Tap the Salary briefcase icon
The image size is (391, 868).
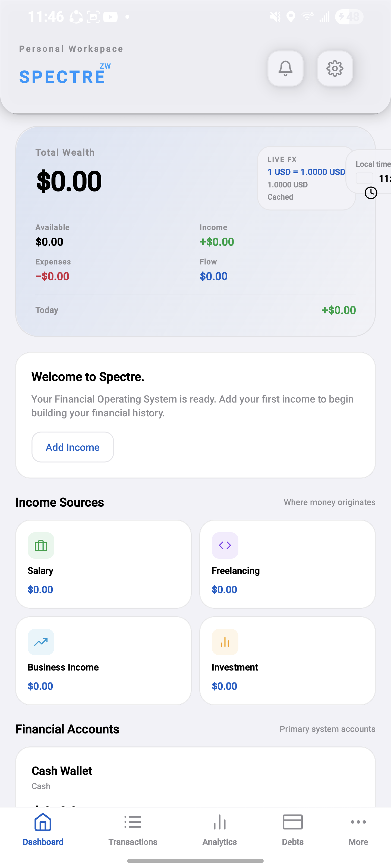point(41,545)
